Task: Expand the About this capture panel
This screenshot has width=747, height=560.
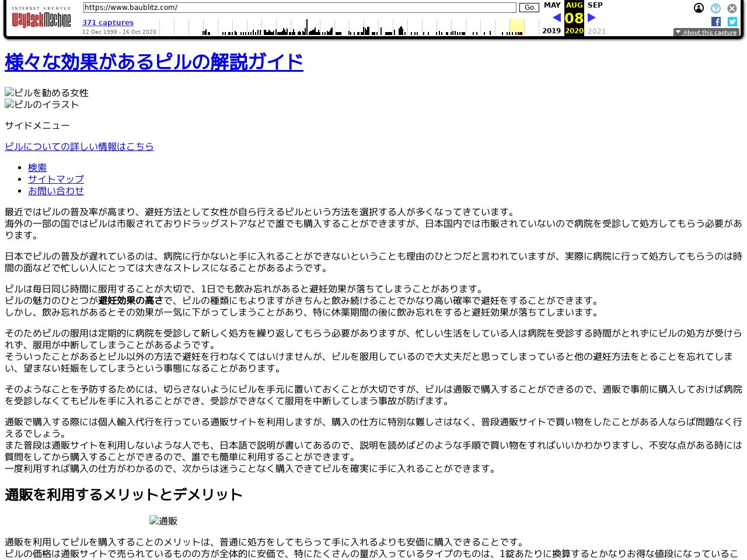Action: coord(706,32)
